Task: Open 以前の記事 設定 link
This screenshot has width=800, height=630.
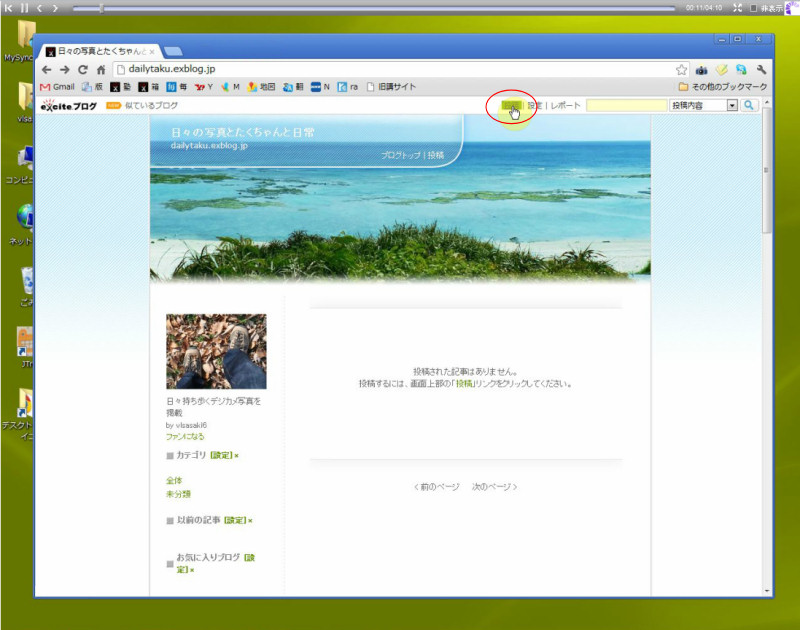Action: [x=235, y=520]
